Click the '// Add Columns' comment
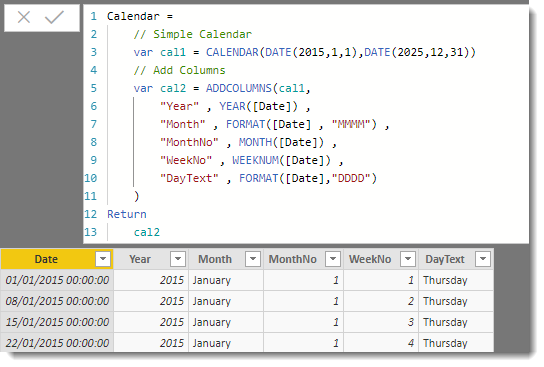This screenshot has width=544, height=367. point(179,70)
